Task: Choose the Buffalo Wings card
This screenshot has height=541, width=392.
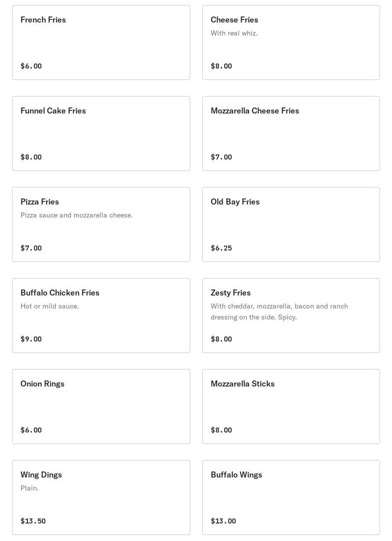Action: click(x=291, y=497)
